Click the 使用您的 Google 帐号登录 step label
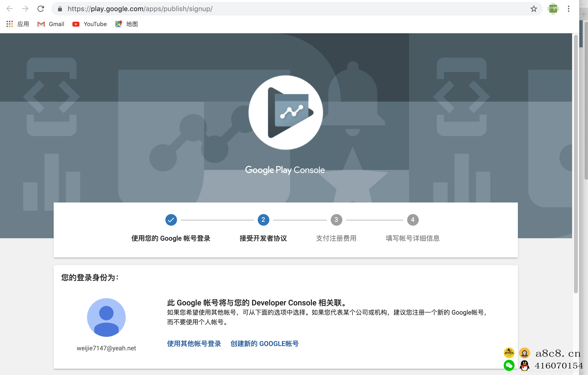The image size is (588, 375). click(x=171, y=238)
